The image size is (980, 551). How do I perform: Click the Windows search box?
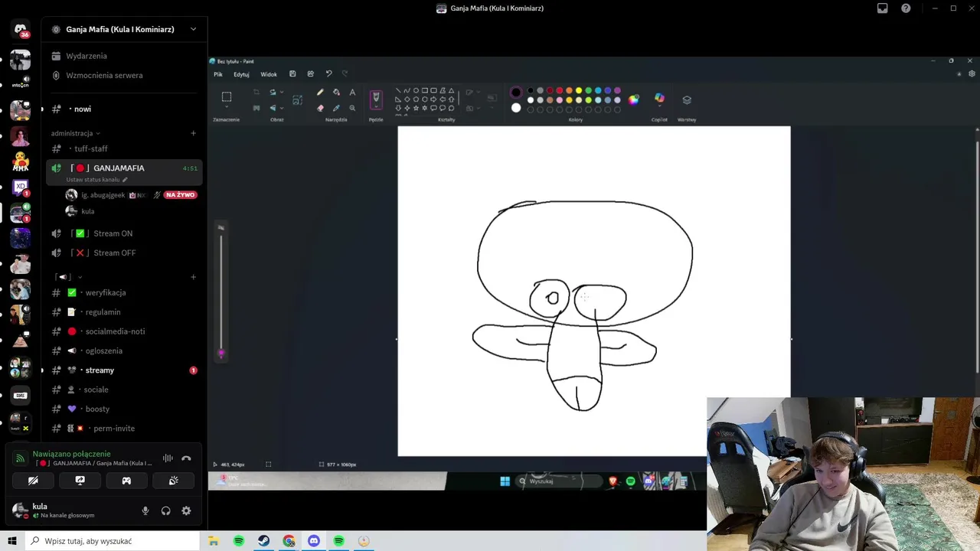tap(113, 541)
